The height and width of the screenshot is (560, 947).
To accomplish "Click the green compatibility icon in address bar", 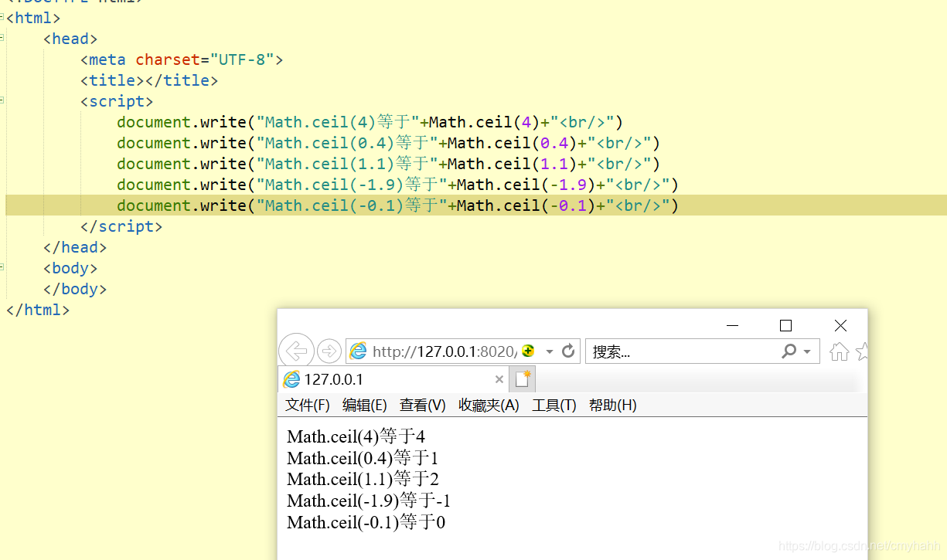I will tap(528, 351).
